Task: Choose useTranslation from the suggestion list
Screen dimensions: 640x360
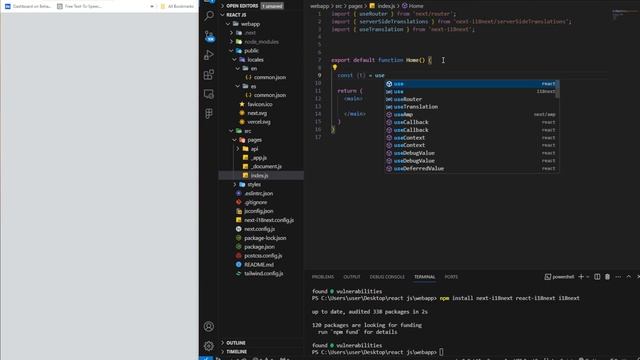Action: (471, 107)
